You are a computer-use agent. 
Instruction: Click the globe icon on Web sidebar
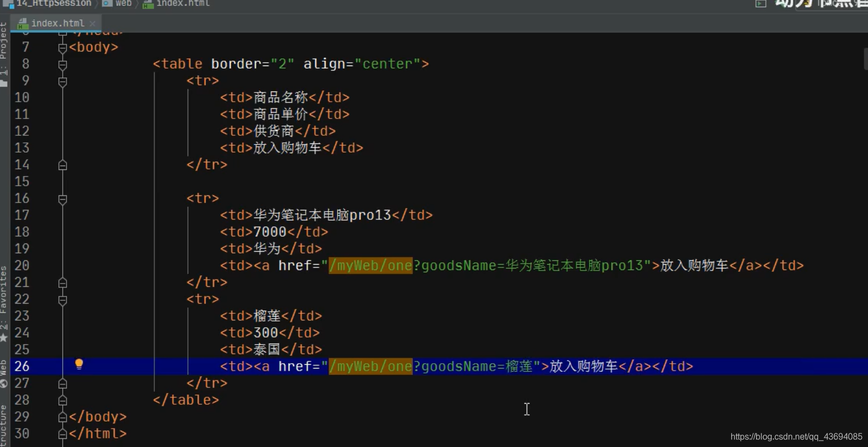pos(4,384)
